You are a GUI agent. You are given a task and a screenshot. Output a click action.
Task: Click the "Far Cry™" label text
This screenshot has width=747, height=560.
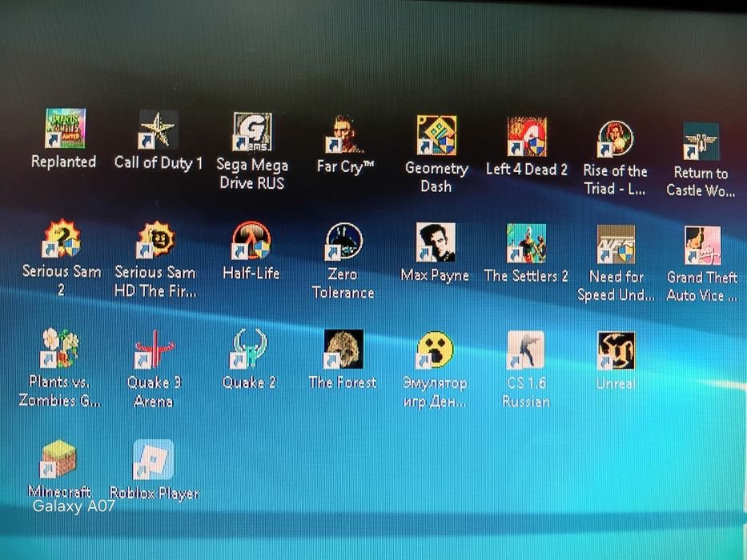[x=345, y=166]
